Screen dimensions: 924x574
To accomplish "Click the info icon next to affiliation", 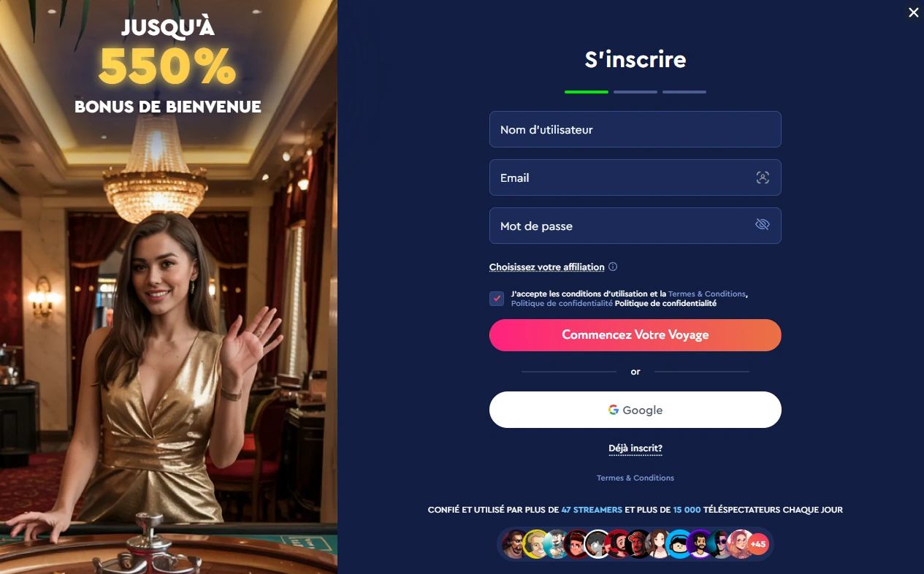I will [x=613, y=267].
